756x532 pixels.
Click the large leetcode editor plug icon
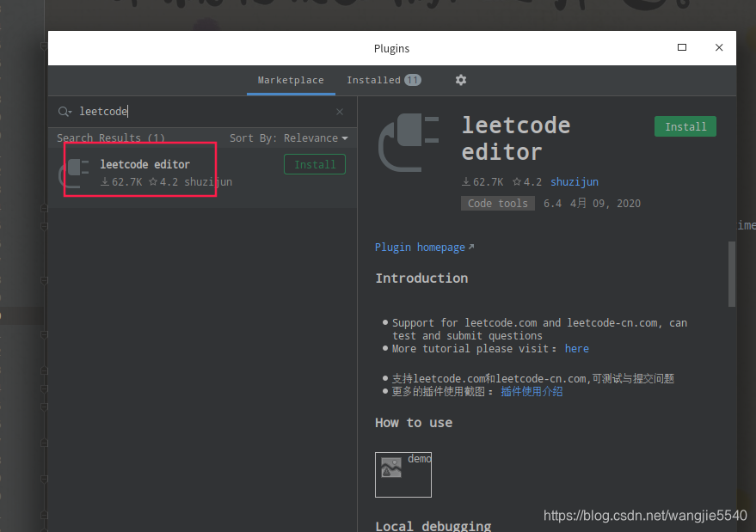point(409,143)
